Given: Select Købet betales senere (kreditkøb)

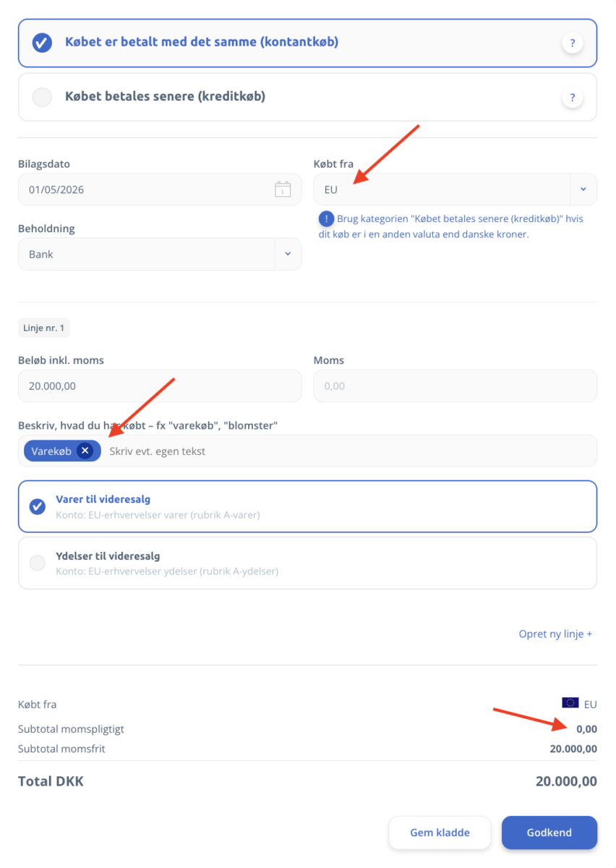Looking at the screenshot, I should [x=307, y=97].
